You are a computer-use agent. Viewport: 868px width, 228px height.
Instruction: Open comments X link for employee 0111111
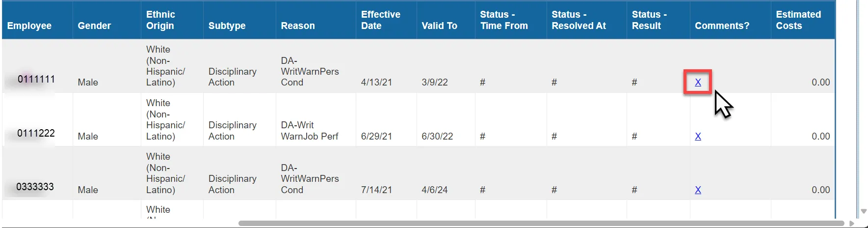(698, 83)
